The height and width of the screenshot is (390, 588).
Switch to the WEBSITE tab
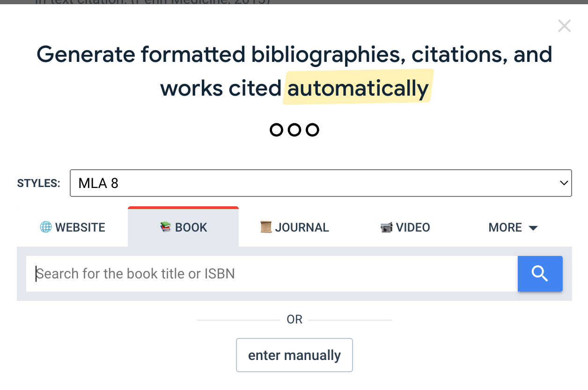80,228
